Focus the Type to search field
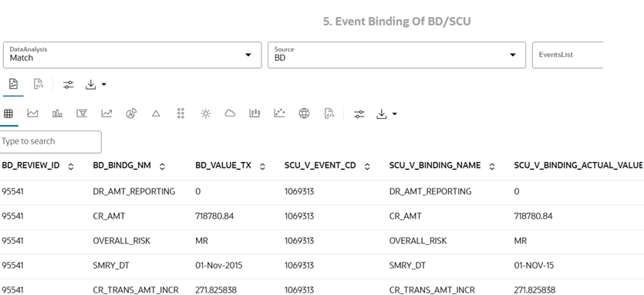This screenshot has width=644, height=295. pos(50,141)
